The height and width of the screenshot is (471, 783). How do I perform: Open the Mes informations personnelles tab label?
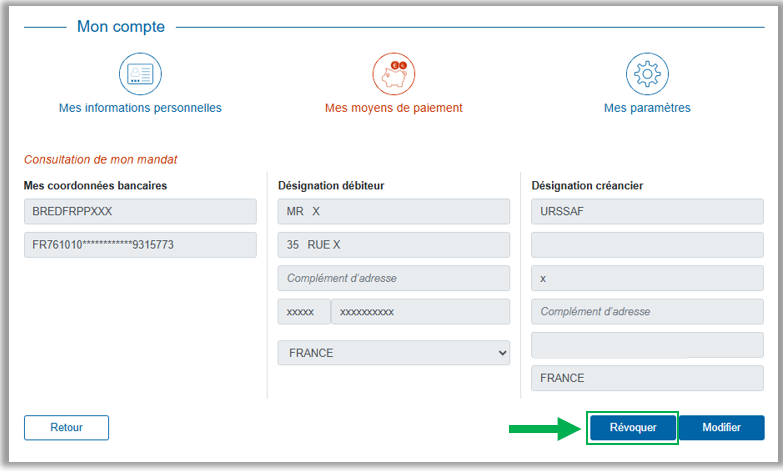click(140, 108)
